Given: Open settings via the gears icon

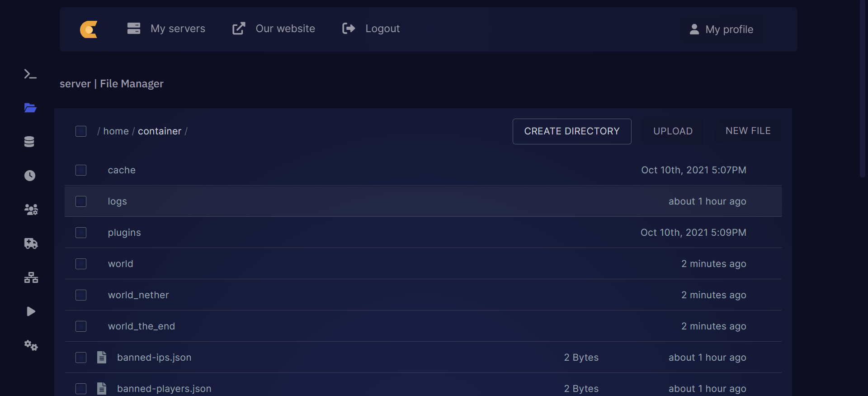Looking at the screenshot, I should (x=31, y=345).
